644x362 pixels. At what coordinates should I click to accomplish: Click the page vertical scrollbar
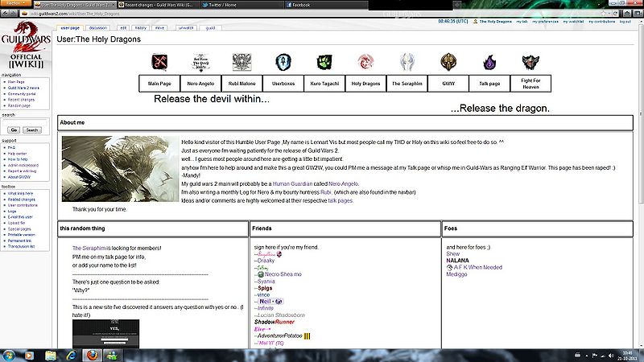click(641, 185)
